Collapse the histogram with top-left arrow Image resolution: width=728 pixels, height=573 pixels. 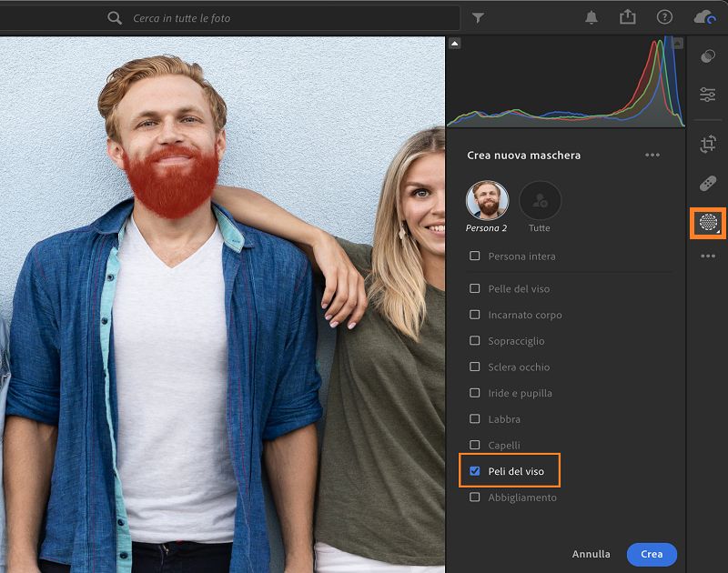455,44
